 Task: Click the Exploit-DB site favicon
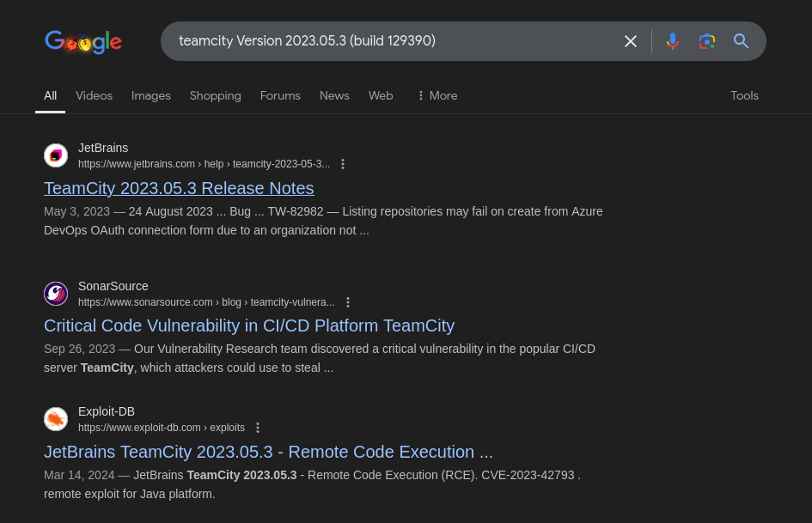pyautogui.click(x=56, y=419)
